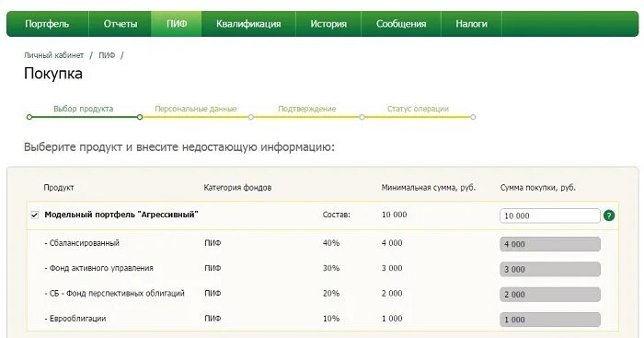Open the Сообщения tab

401,24
